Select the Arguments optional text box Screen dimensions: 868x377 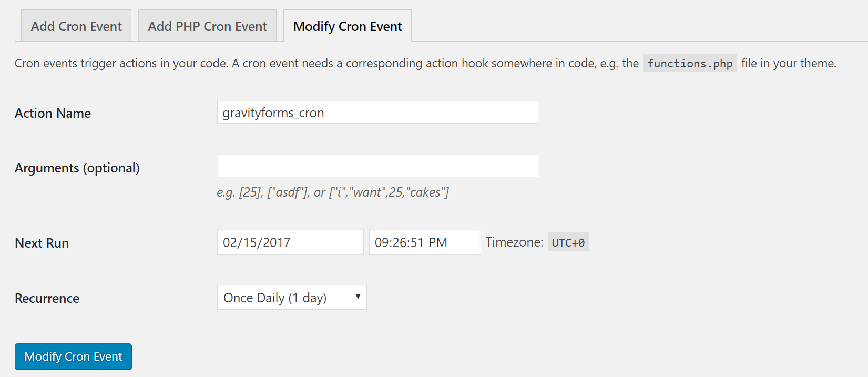378,165
